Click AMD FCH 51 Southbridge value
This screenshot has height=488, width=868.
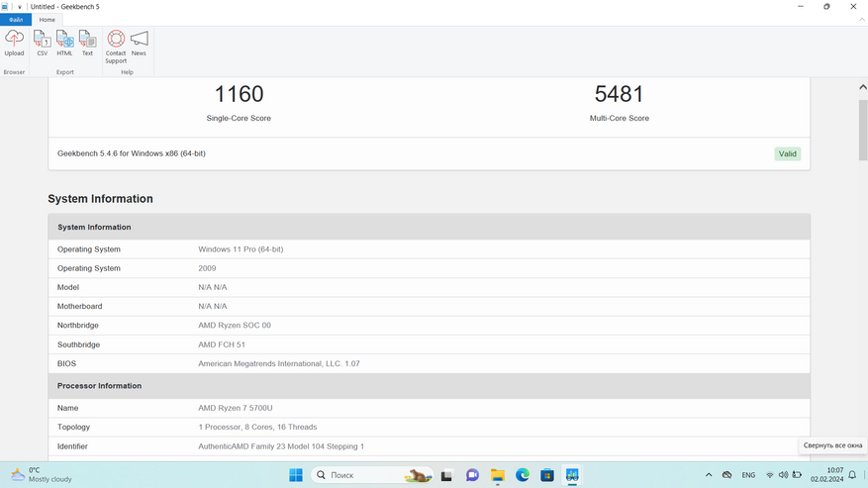[222, 344]
